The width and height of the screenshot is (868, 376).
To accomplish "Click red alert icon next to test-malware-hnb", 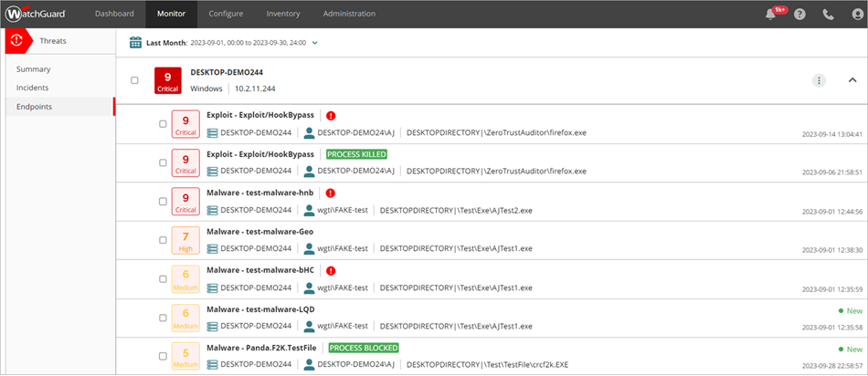I will [x=330, y=193].
